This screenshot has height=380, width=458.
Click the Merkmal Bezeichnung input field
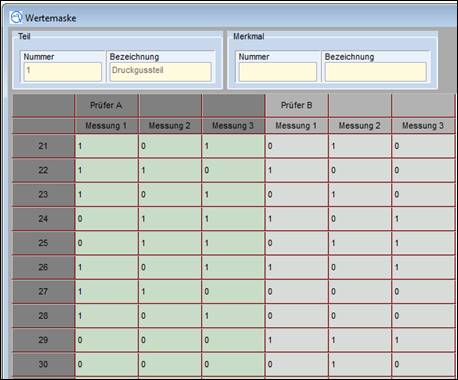(x=376, y=72)
